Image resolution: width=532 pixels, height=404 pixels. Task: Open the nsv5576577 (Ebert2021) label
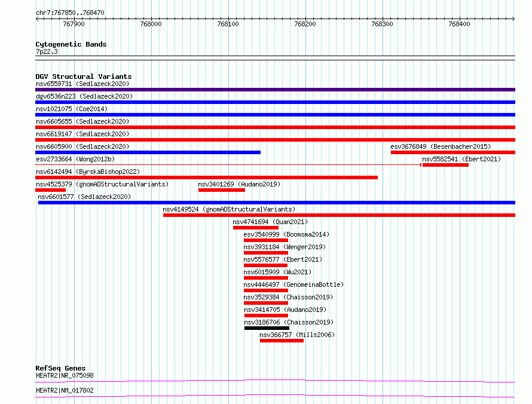283,259
